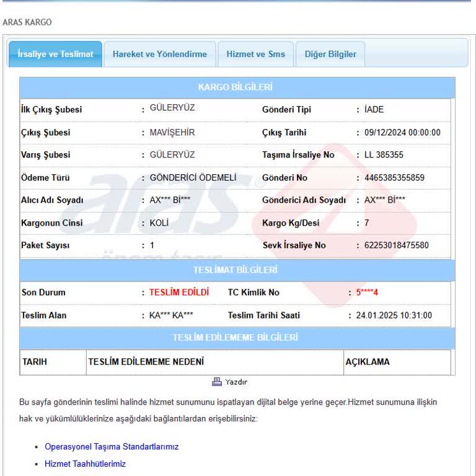Click the Alıcı Adı Soyadı label
The width and height of the screenshot is (476, 476).
click(x=52, y=200)
